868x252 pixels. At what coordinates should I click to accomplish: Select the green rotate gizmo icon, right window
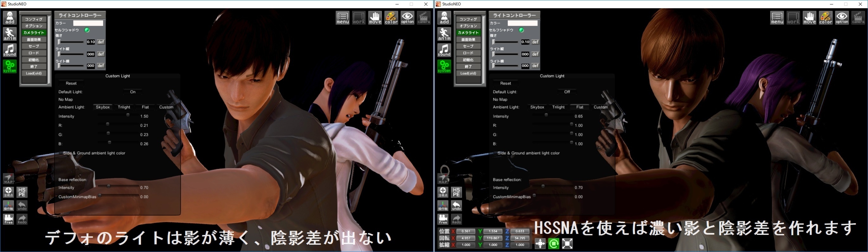(x=554, y=243)
